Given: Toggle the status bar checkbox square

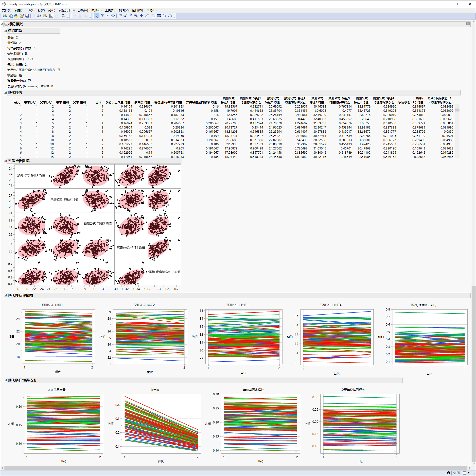Looking at the screenshot, I should coord(464,473).
